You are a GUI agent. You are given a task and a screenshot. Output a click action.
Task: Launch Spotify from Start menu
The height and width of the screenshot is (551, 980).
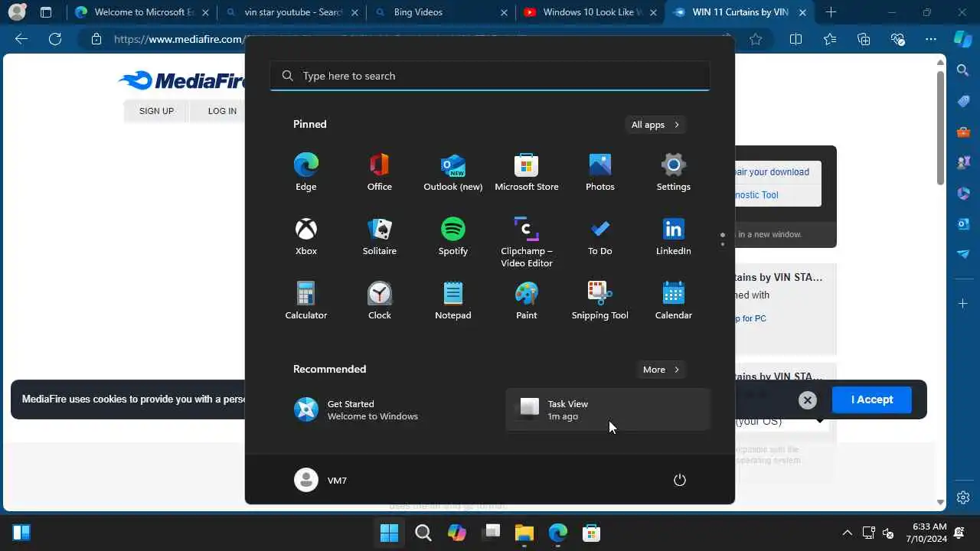tap(452, 236)
